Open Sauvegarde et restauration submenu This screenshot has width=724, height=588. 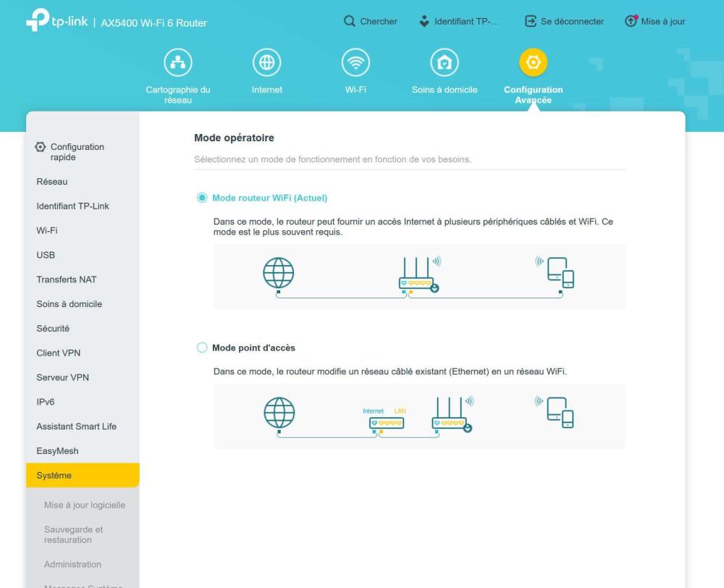(x=73, y=534)
